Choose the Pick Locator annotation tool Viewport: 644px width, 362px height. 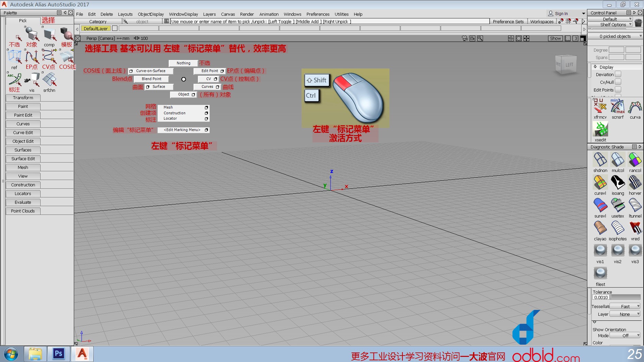14,80
